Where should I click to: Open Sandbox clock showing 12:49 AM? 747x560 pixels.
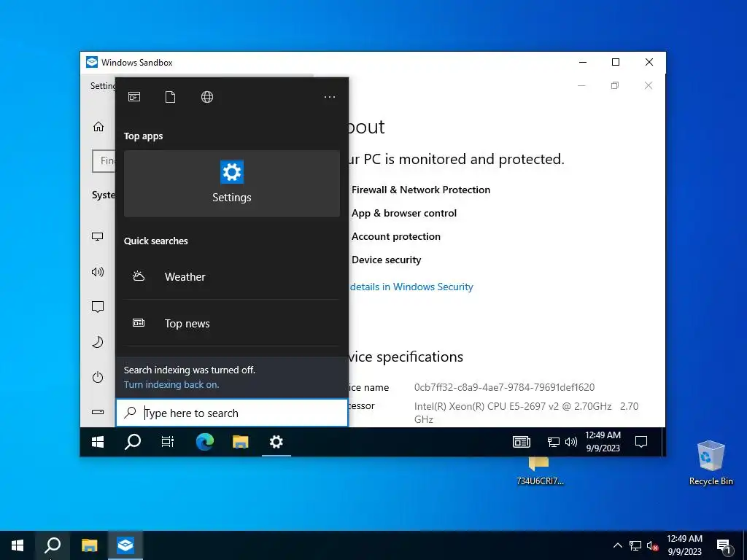tap(603, 442)
